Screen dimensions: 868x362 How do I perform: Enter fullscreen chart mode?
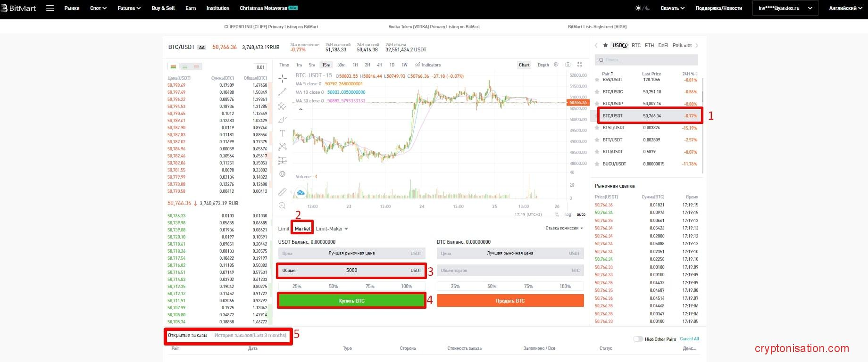coord(580,65)
